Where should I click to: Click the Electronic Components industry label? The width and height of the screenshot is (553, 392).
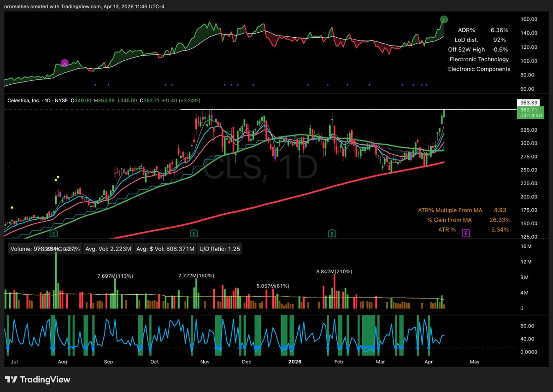(479, 69)
